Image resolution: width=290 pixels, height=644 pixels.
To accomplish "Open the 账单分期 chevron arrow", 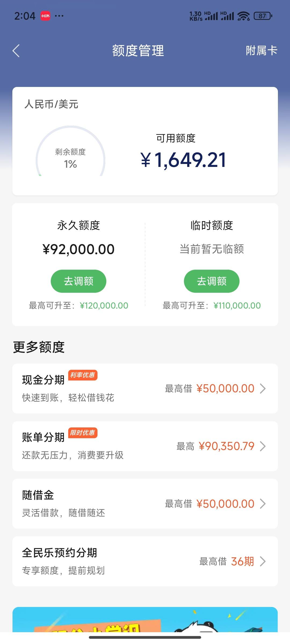I will 263,446.
